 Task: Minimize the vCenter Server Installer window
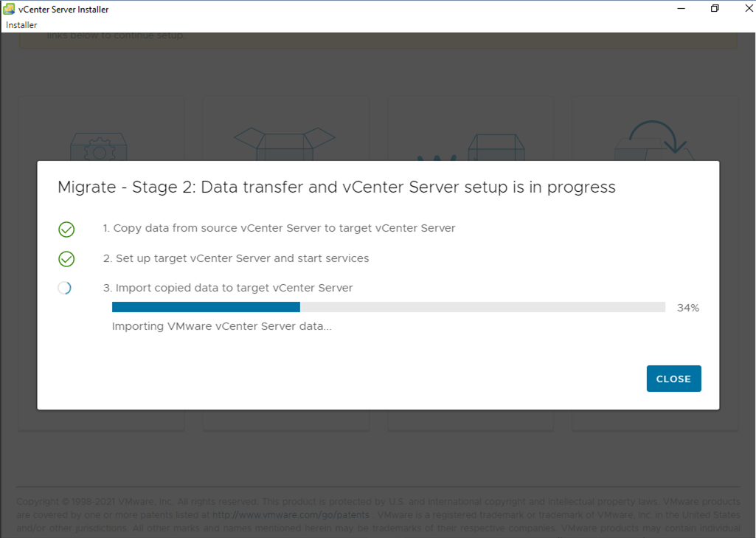pos(682,8)
